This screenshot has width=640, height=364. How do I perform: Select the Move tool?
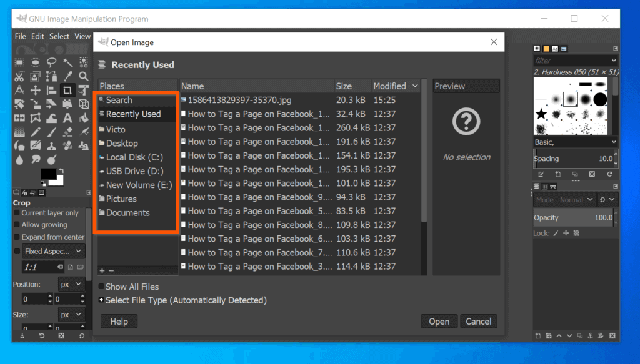(35, 90)
